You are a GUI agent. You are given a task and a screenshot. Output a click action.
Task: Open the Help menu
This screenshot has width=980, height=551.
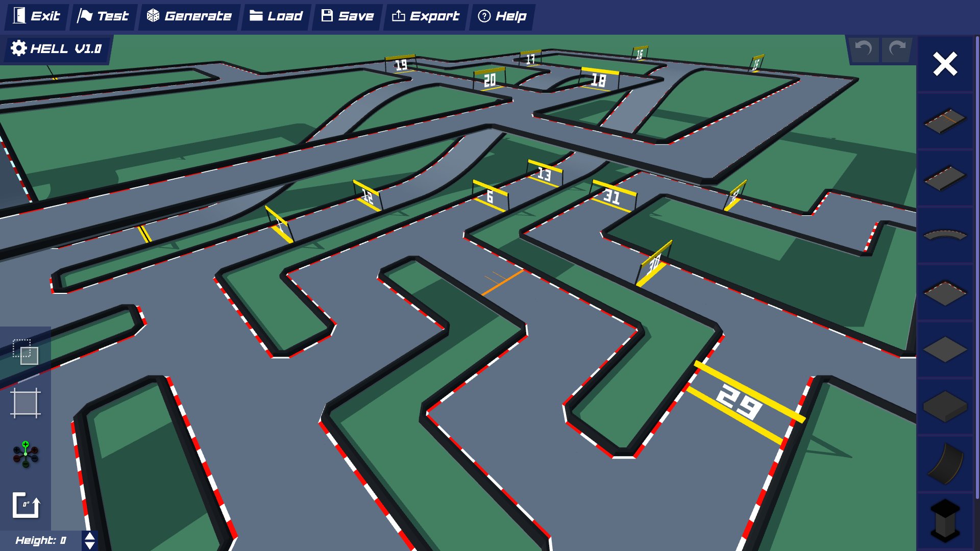(502, 16)
